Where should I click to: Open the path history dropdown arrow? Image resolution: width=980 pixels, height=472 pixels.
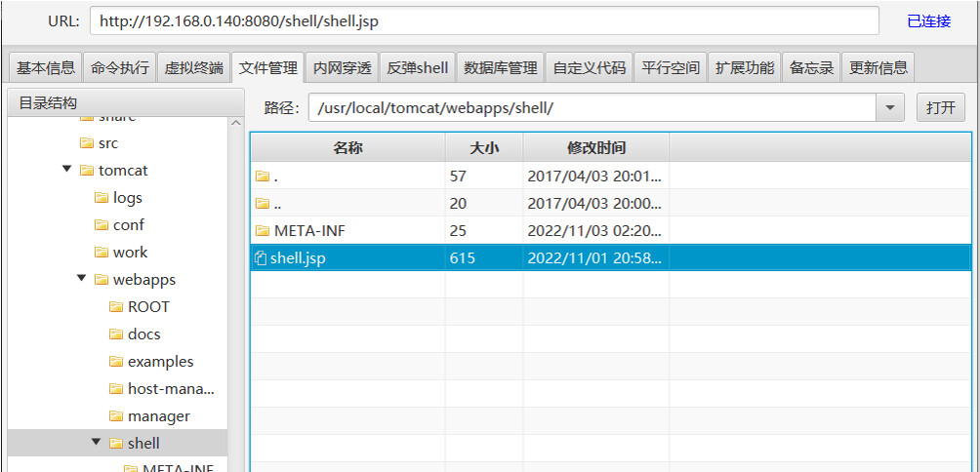(x=890, y=108)
